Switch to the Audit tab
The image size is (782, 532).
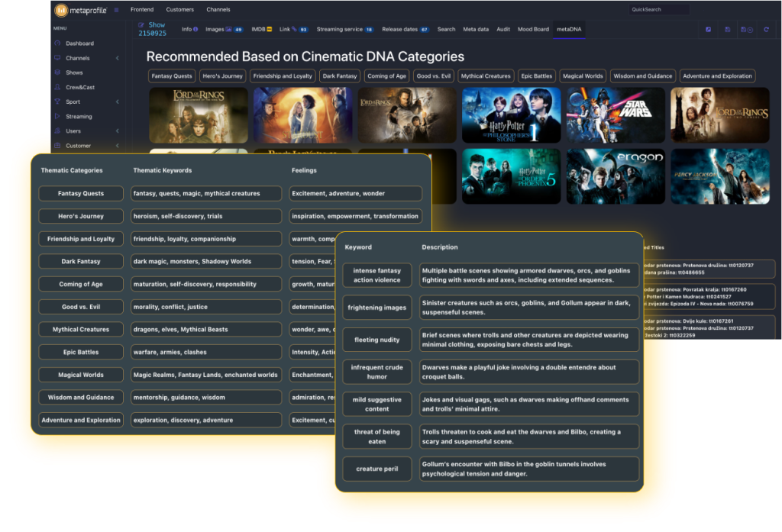pos(503,30)
